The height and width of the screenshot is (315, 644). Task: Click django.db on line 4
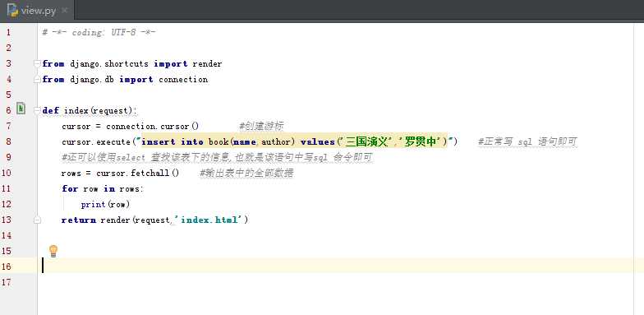92,79
